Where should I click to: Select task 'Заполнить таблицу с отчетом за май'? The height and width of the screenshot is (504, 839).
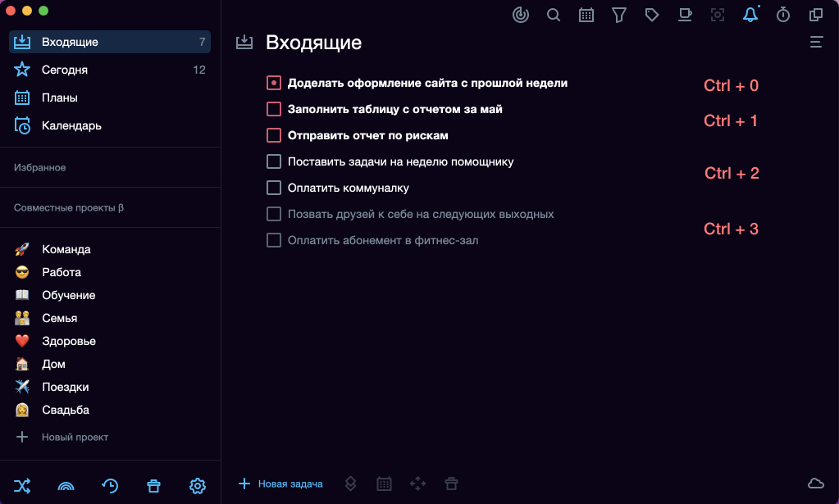click(x=394, y=109)
